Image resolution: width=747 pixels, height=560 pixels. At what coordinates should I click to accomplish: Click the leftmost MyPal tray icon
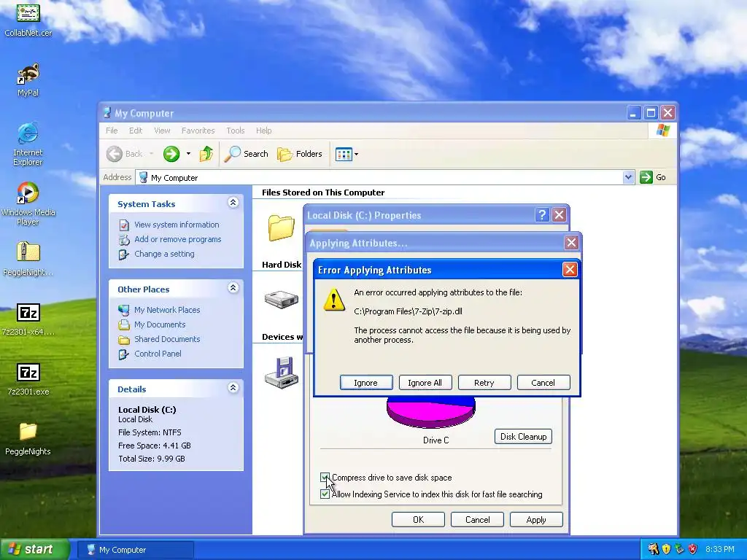(x=653, y=549)
